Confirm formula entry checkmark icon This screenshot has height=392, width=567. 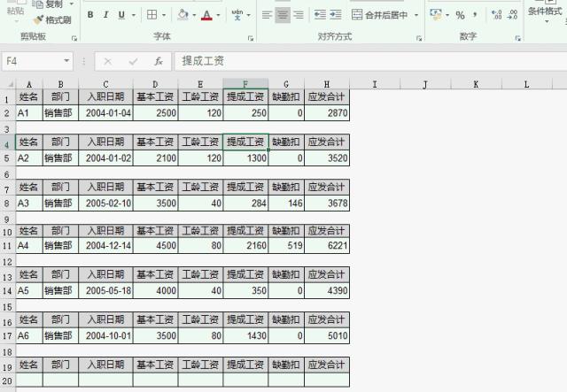pyautogui.click(x=133, y=61)
